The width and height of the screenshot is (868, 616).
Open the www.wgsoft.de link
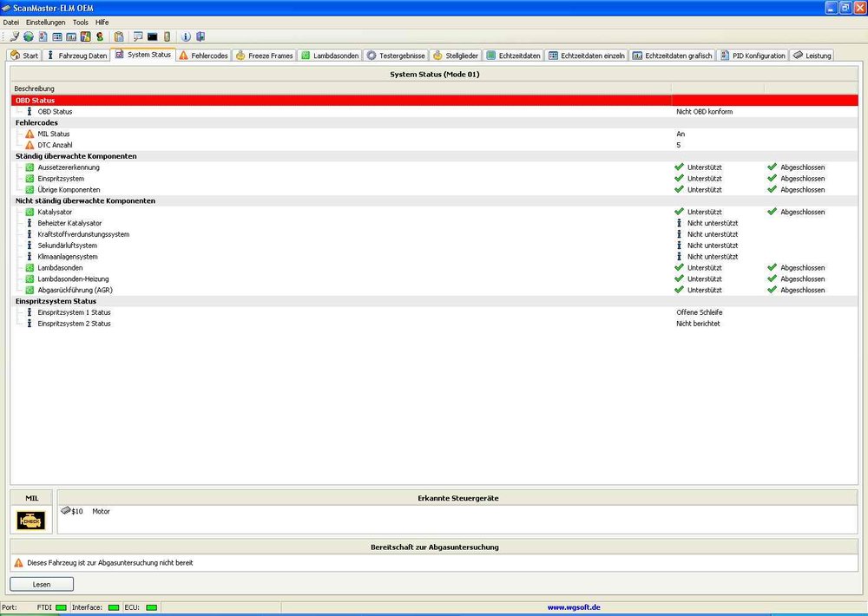[x=574, y=607]
